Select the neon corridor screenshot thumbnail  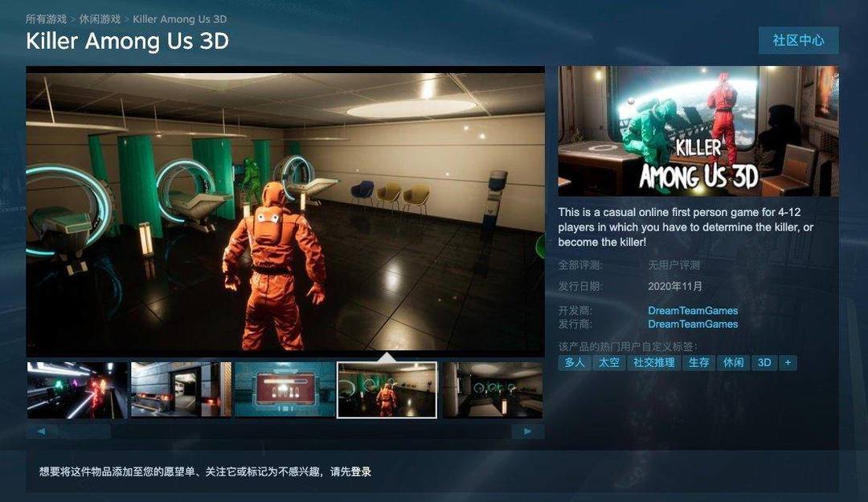(x=77, y=390)
